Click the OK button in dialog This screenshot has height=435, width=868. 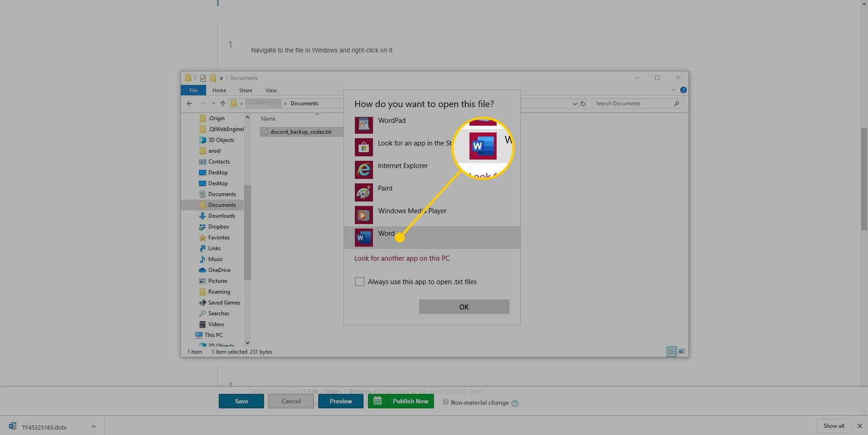click(464, 307)
